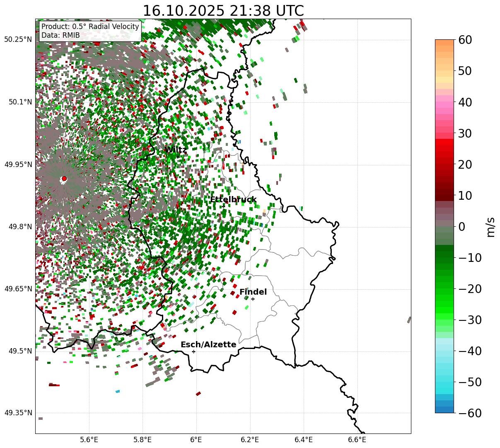Click the 49.5°N latitude tick label
Image resolution: width=500 pixels, height=448 pixels.
20,351
